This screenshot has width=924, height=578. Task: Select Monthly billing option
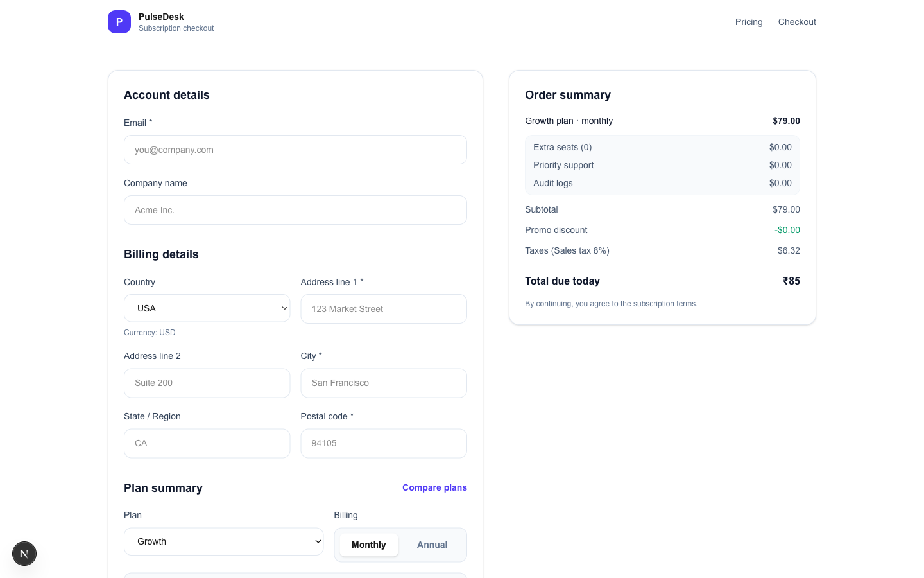(368, 545)
